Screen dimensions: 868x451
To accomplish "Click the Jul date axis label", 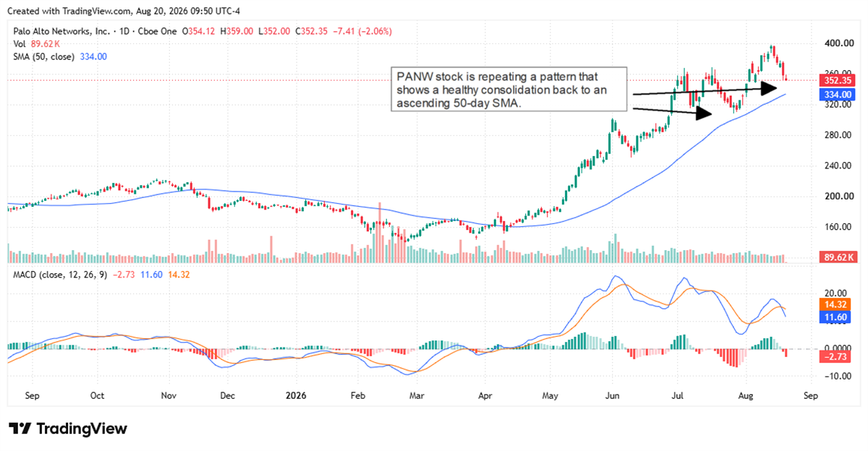I will click(x=678, y=396).
